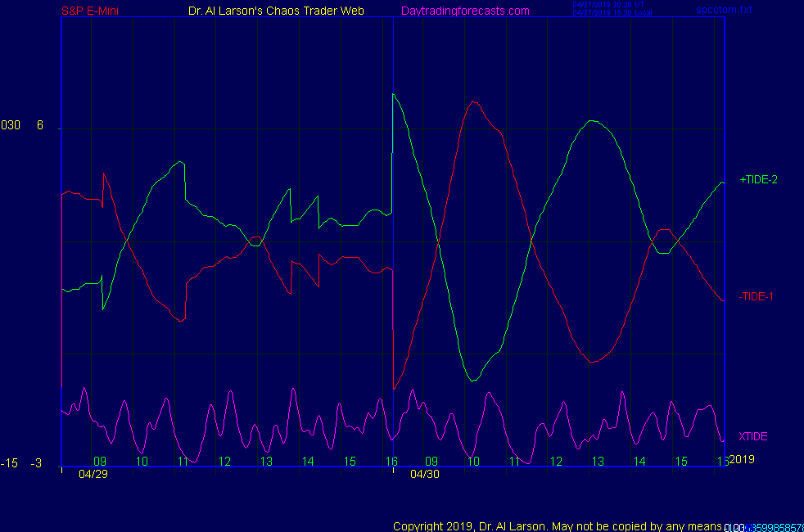Click the '2019' year label

742,459
